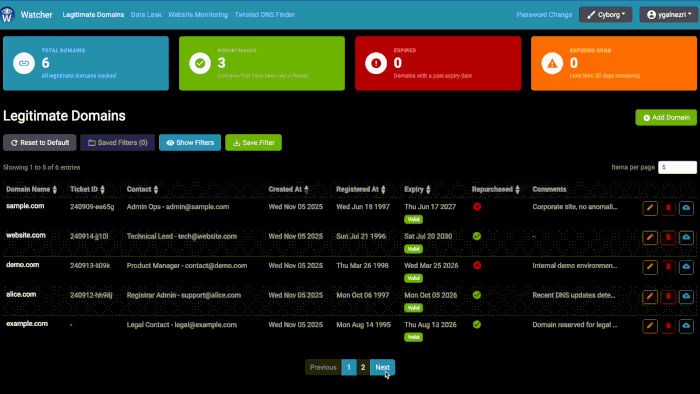Click sample.com not-repurchased red status icon
Screen dimensions: 700x394
tap(477, 207)
